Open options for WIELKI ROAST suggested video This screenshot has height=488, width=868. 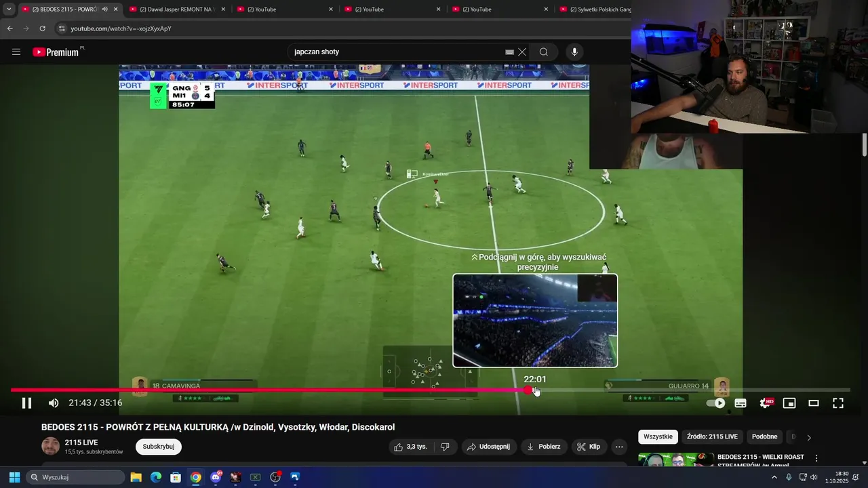pyautogui.click(x=816, y=459)
